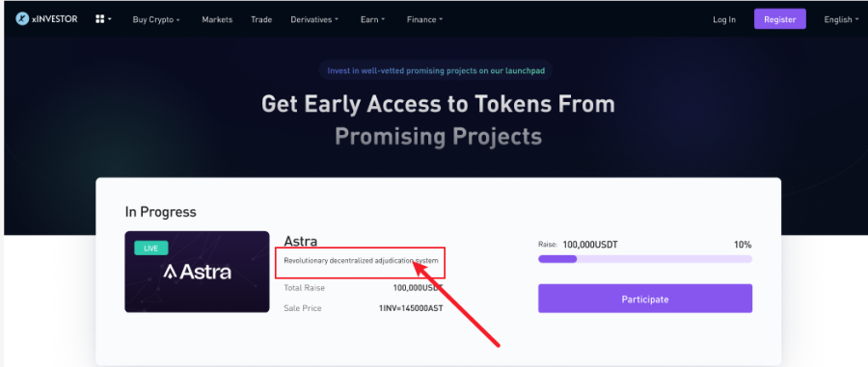Open the apps grid icon menu
This screenshot has height=367, width=868.
click(103, 19)
